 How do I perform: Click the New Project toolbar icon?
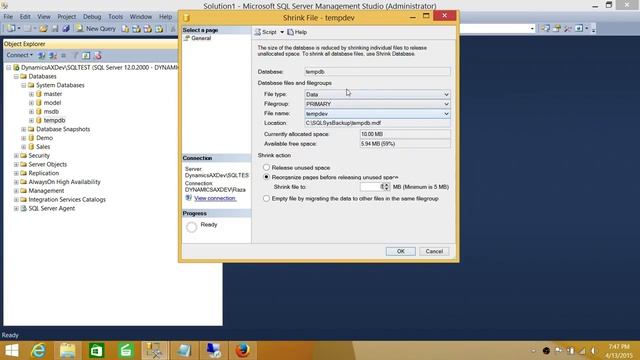[x=11, y=29]
